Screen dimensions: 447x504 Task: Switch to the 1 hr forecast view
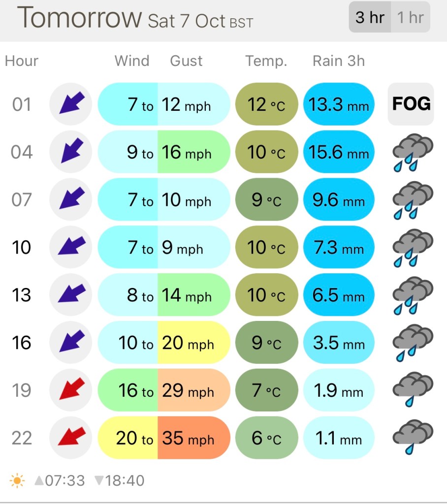(410, 18)
